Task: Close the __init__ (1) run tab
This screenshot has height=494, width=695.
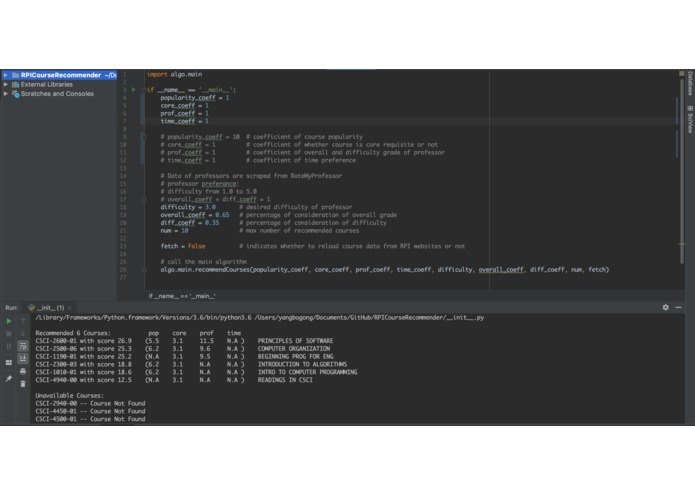Action: pyautogui.click(x=70, y=307)
